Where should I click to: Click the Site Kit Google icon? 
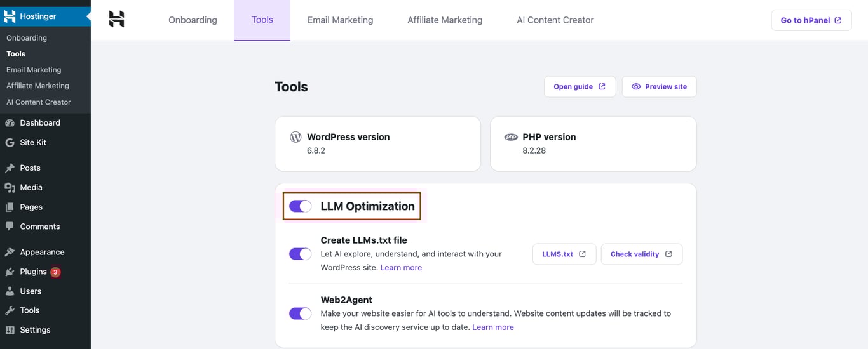click(10, 143)
